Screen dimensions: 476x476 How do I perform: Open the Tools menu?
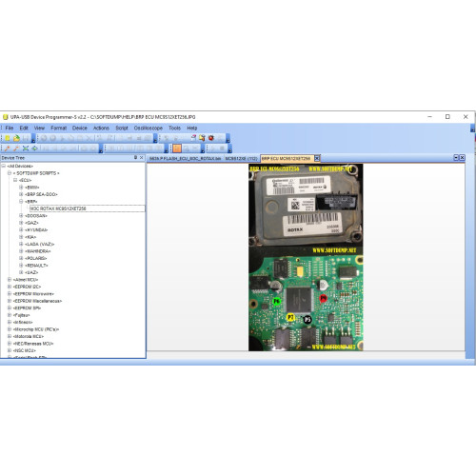[x=174, y=128]
